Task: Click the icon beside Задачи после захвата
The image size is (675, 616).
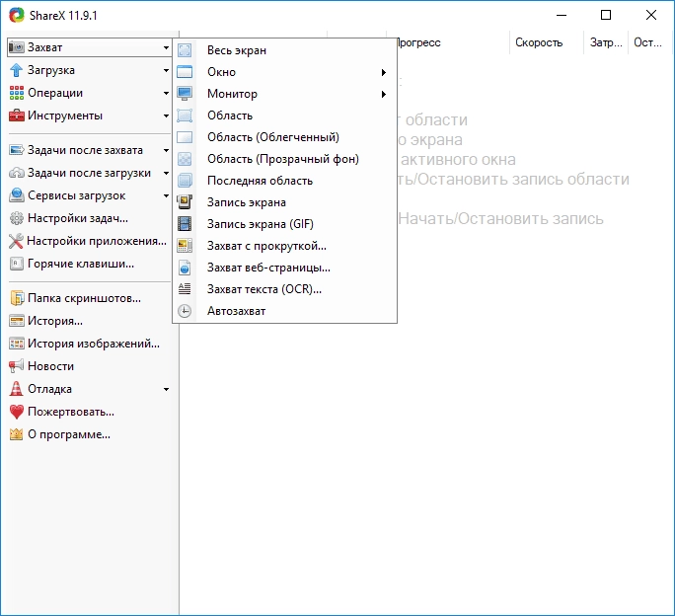Action: click(17, 150)
